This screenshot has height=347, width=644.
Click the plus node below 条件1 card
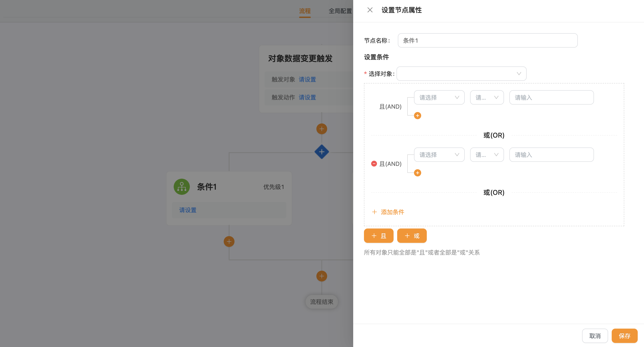(x=229, y=242)
